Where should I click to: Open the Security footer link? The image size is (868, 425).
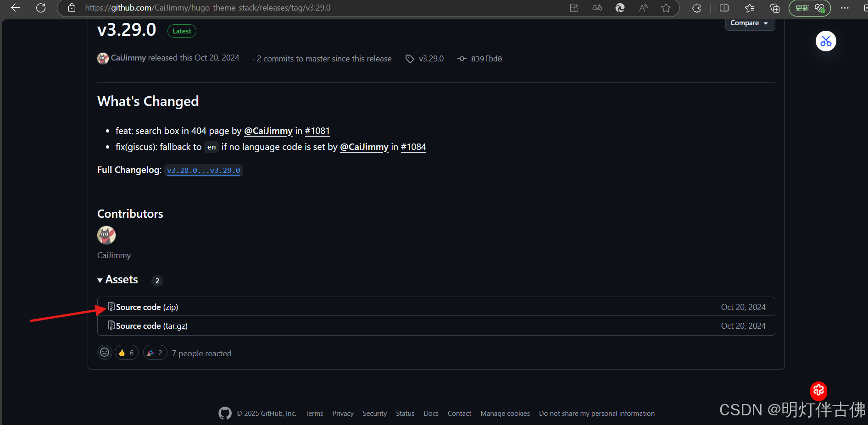(375, 414)
